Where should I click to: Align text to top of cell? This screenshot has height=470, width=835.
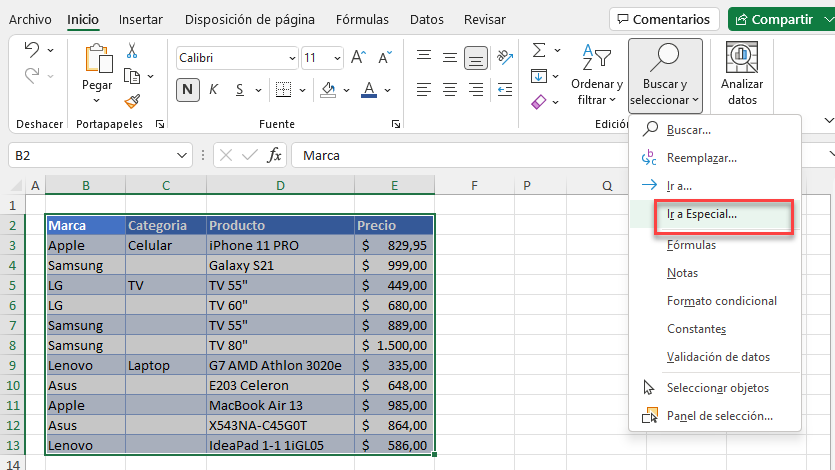[424, 56]
